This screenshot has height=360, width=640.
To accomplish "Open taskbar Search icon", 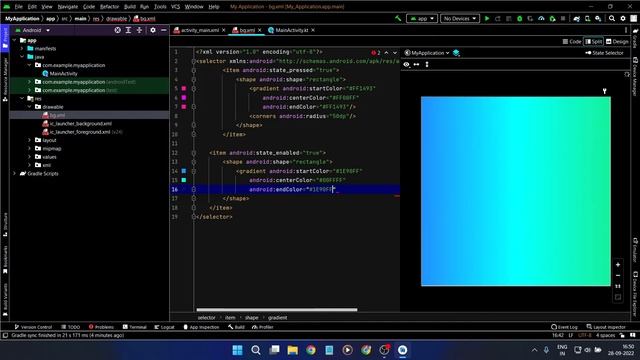I will tap(256, 350).
